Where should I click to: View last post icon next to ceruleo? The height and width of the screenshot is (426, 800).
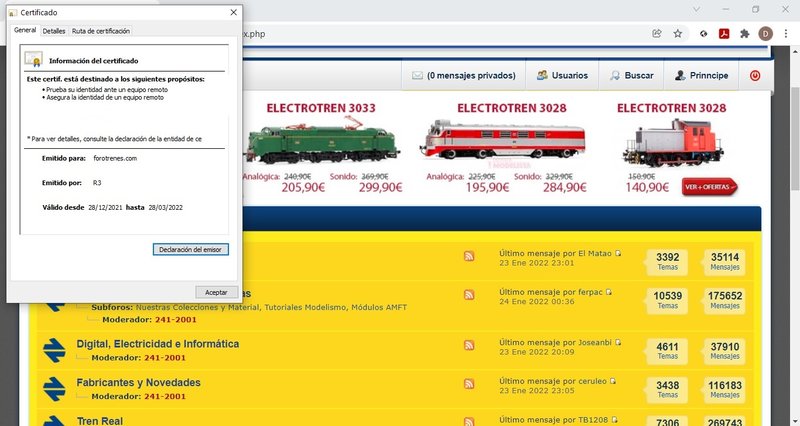pos(613,381)
